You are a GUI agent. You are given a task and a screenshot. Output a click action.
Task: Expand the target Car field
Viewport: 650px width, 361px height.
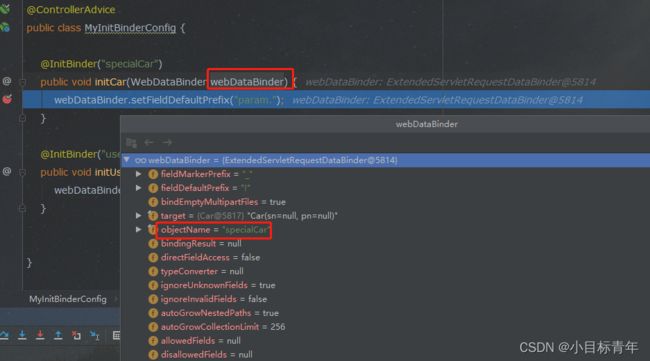click(139, 216)
